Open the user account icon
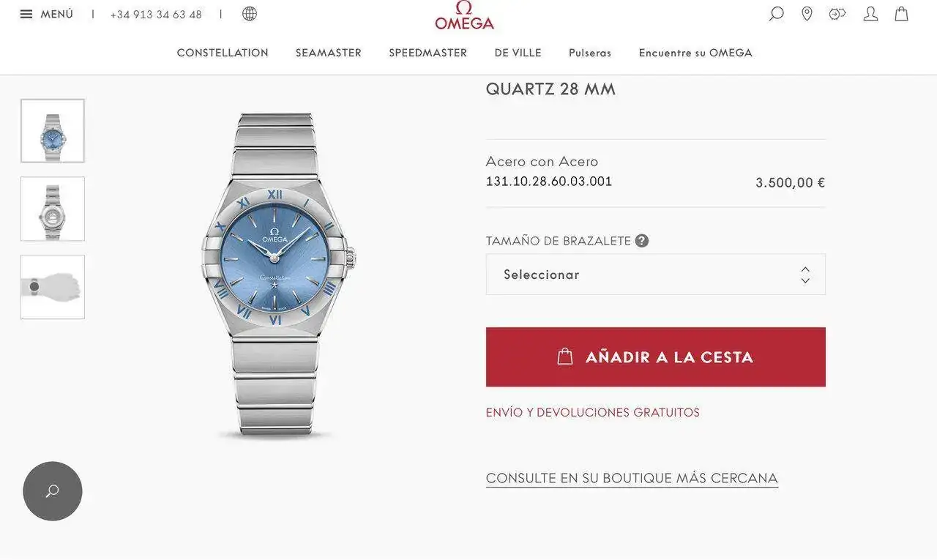This screenshot has height=560, width=937. coord(870,14)
